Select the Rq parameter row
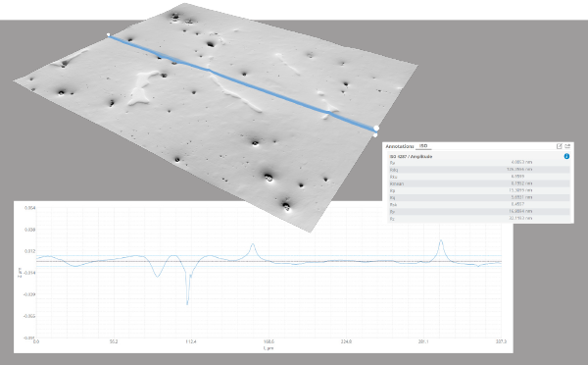 coord(479,197)
